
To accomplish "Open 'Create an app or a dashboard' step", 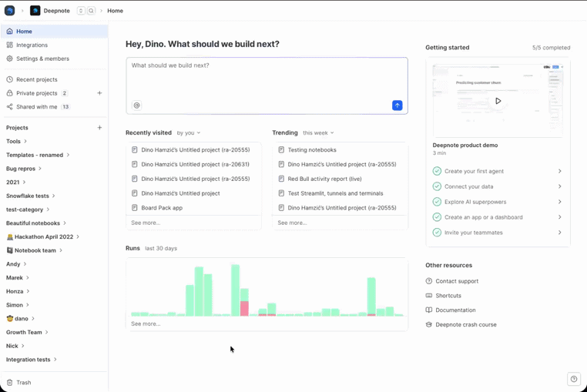I will click(498, 217).
